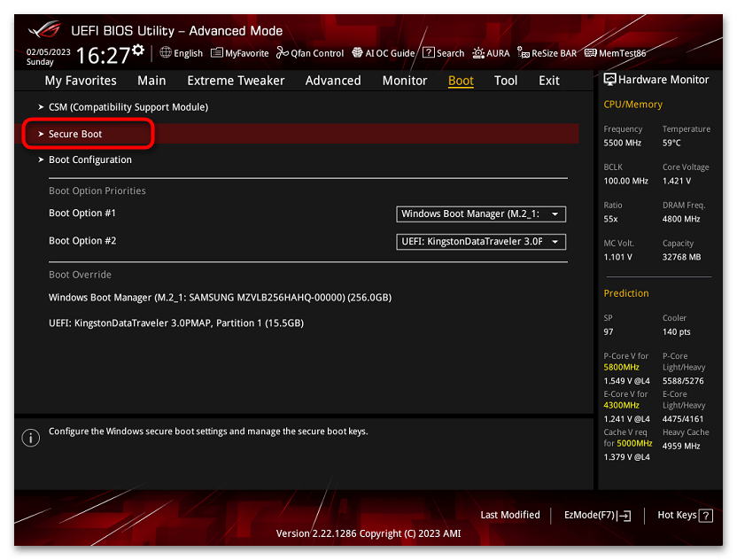Click the 16:27 clock display
This screenshot has width=737, height=560.
tap(103, 56)
